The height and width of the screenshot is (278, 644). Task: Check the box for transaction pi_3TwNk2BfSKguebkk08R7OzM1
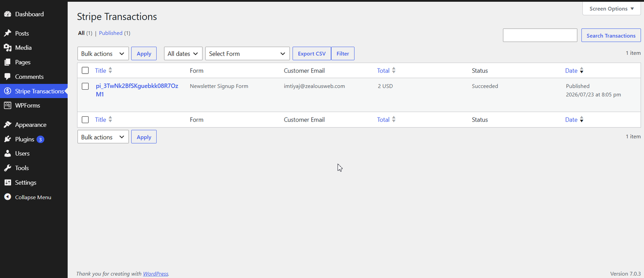85,86
